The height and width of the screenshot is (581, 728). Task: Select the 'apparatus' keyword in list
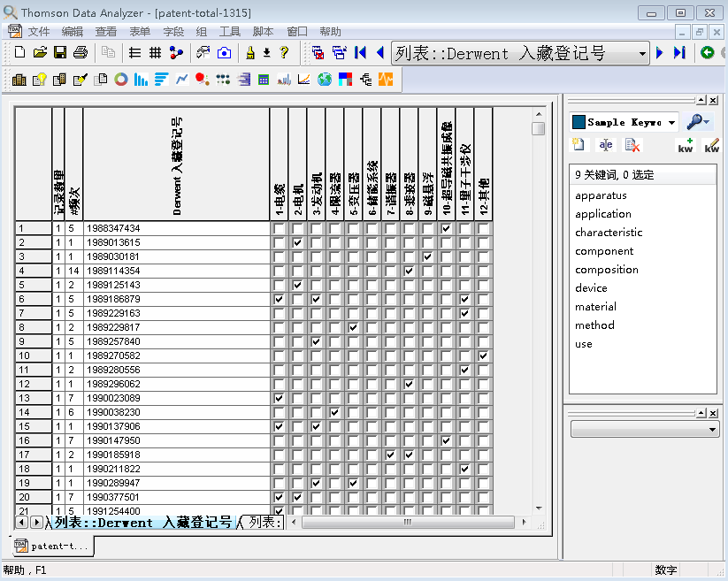pyautogui.click(x=601, y=195)
